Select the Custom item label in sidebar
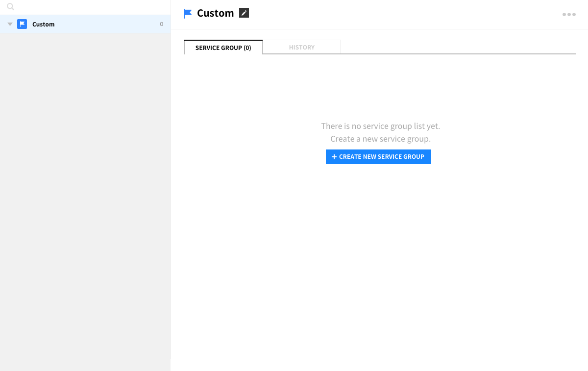Image resolution: width=588 pixels, height=371 pixels. coord(44,24)
